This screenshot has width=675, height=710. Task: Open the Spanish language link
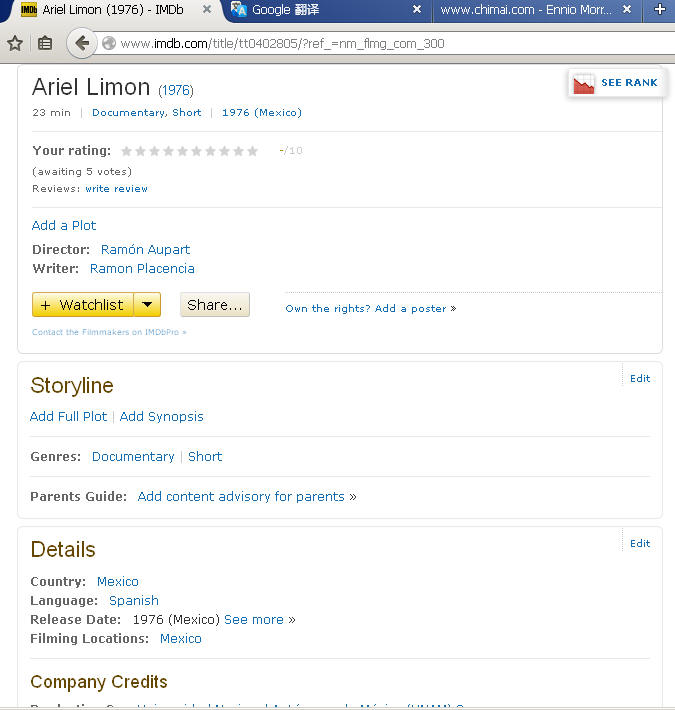134,600
